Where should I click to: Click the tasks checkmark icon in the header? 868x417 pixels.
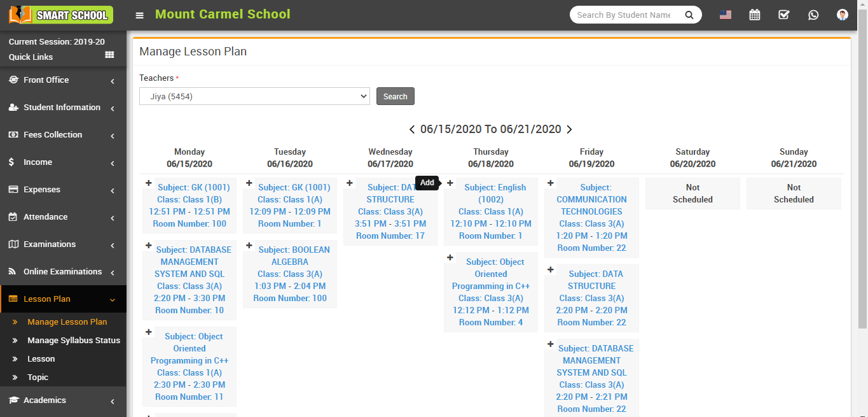coord(783,14)
